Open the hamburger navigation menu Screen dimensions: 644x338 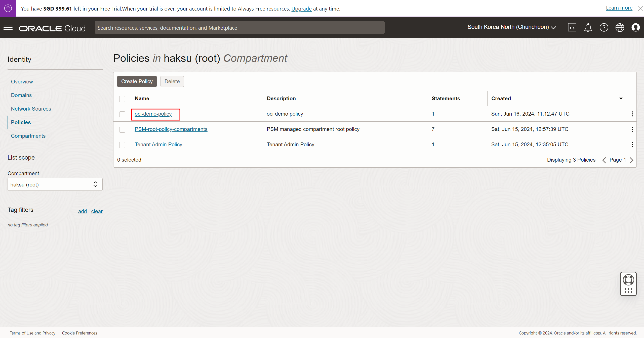point(8,27)
